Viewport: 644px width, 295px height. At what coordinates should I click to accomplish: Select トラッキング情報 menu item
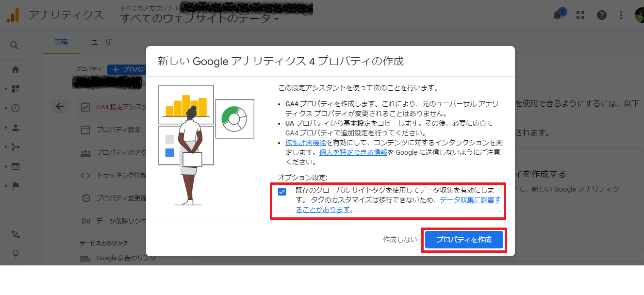pyautogui.click(x=112, y=176)
